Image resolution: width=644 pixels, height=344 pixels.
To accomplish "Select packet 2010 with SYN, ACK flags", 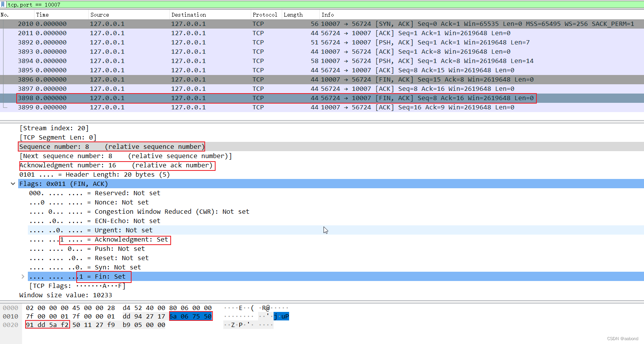I will click(322, 24).
